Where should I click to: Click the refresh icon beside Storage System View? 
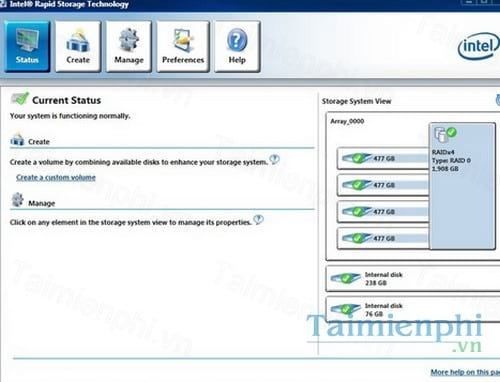point(498,100)
